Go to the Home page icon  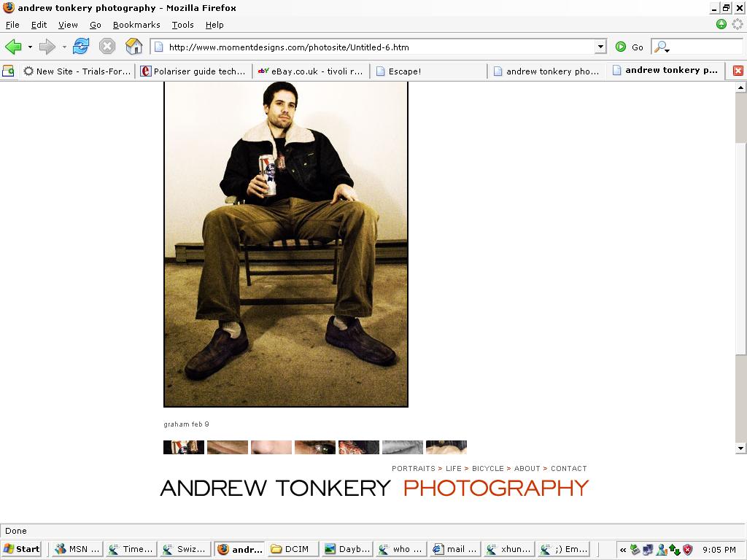tap(134, 47)
